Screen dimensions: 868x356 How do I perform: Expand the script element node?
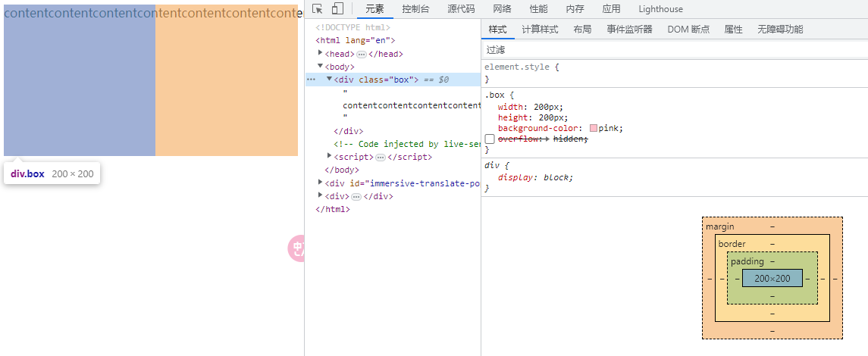329,157
